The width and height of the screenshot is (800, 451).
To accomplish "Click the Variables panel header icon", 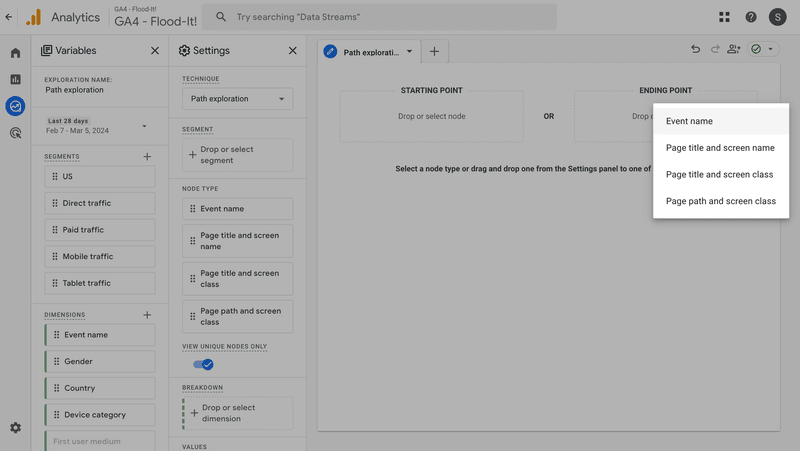I will point(46,51).
